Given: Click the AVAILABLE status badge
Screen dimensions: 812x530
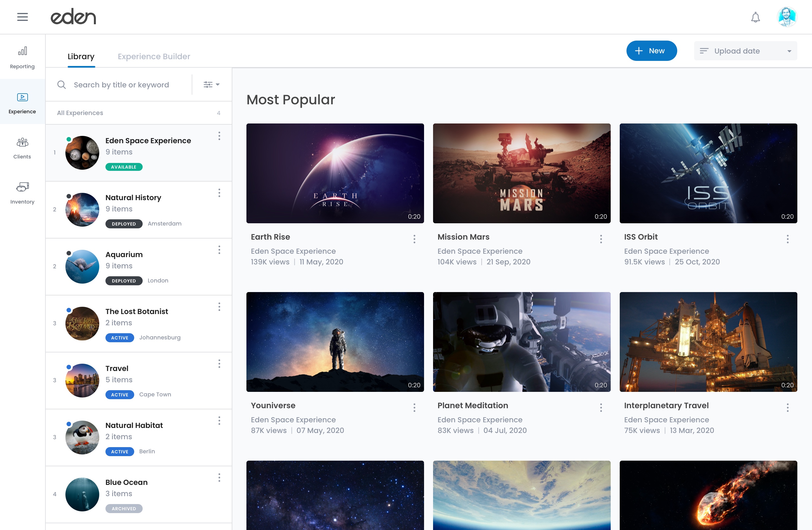Looking at the screenshot, I should (124, 167).
